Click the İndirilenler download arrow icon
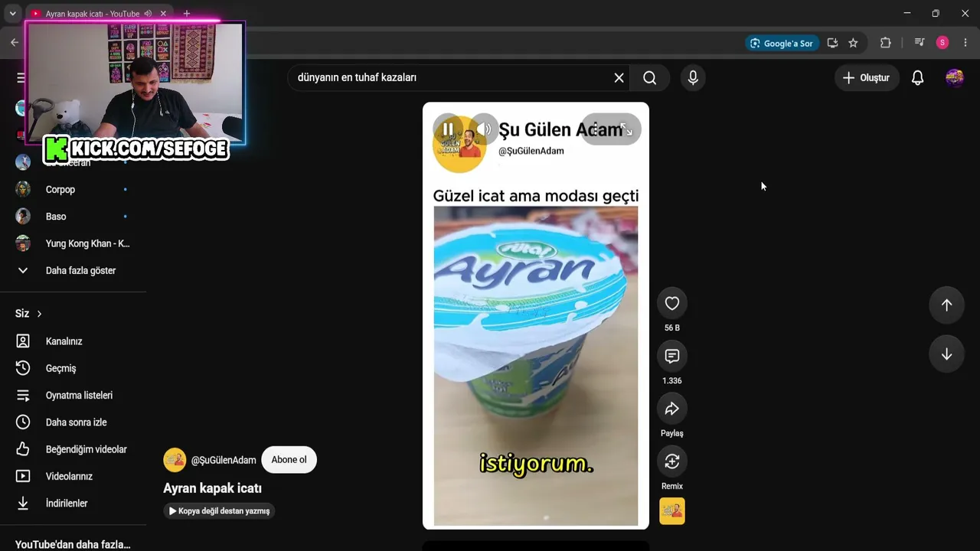 [23, 504]
